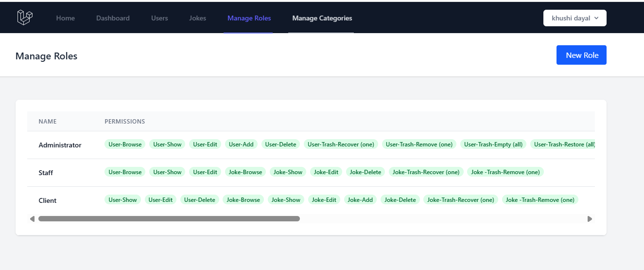Screen dimensions: 644x270
Task: Click the right scroll arrow
Action: click(x=590, y=219)
